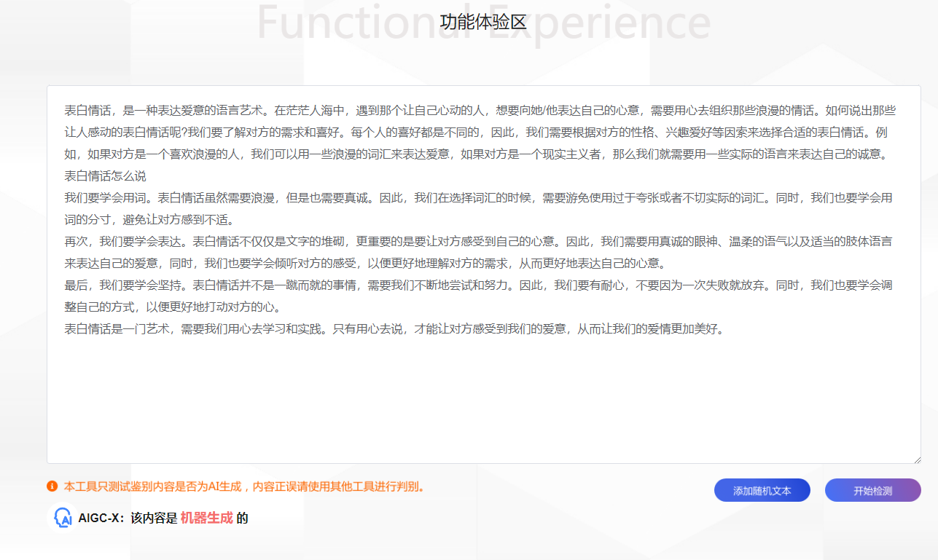Click the paragraph starting 我们要学会用词
The height and width of the screenshot is (560, 938).
pos(478,208)
